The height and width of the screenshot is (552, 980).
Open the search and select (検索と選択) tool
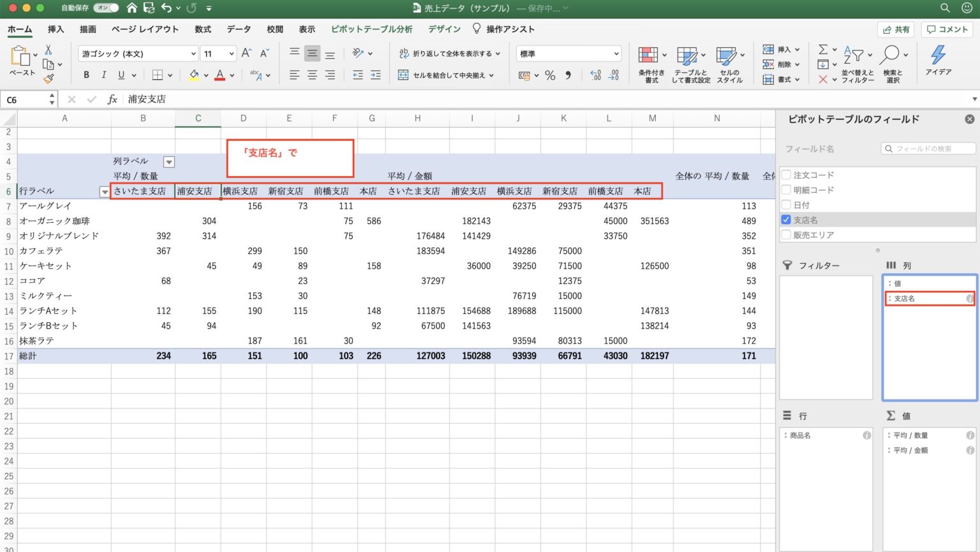tap(893, 64)
